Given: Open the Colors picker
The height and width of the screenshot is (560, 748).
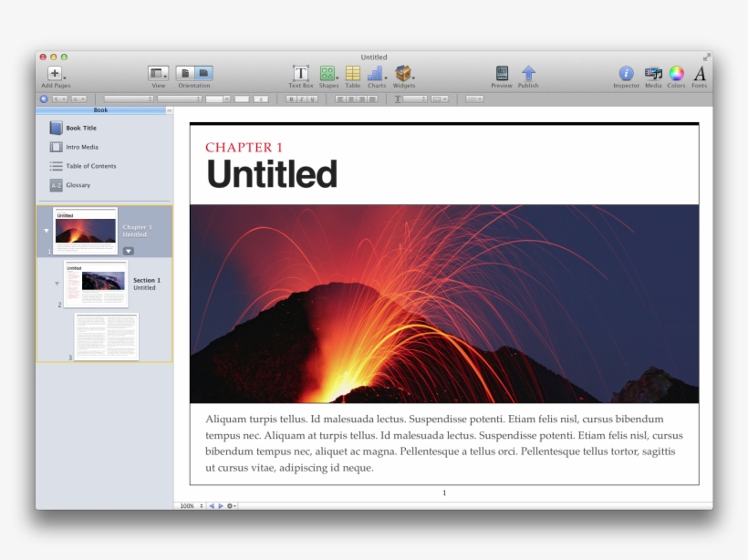Looking at the screenshot, I should click(675, 75).
